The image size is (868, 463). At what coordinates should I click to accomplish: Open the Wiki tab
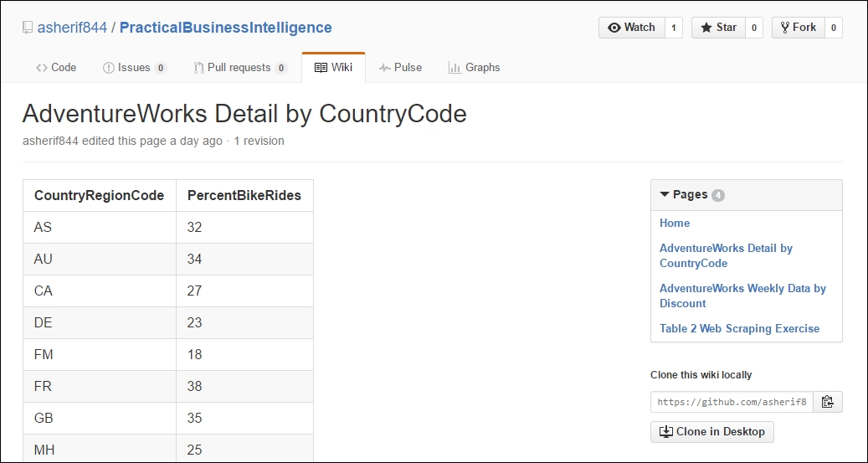(x=333, y=68)
